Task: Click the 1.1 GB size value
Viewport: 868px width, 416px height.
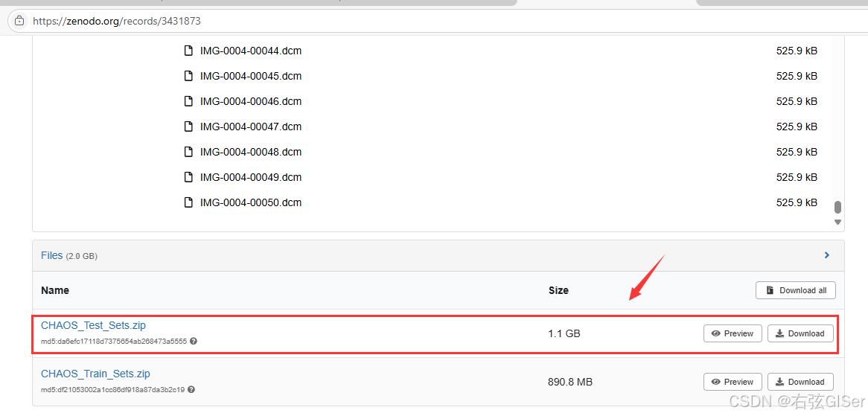Action: point(564,333)
